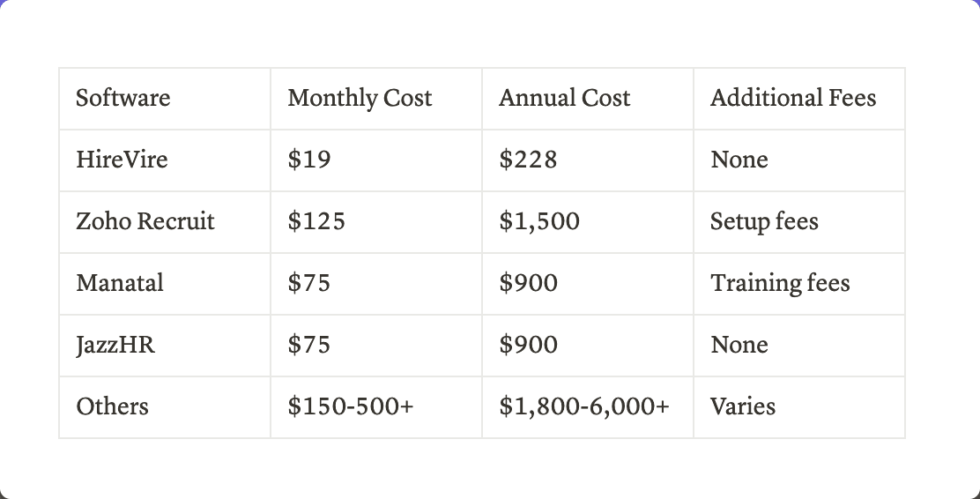Click JazzHR's $75 monthly cost
This screenshot has height=499, width=980.
pyautogui.click(x=308, y=345)
